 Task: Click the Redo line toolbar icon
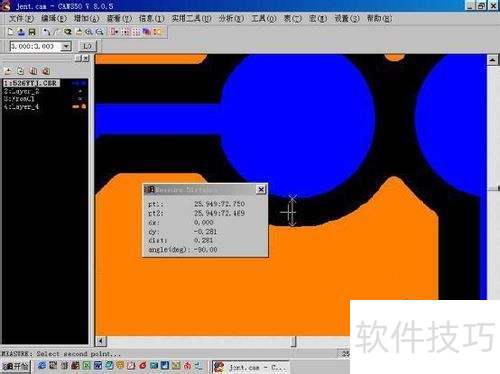tap(56, 32)
